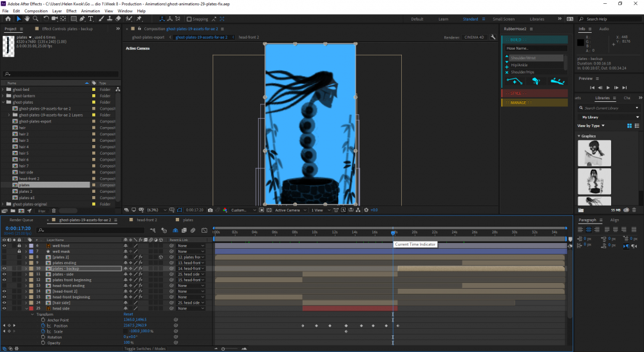Viewport: 644px width, 352px height.
Task: Toggle visibility eye of well front layer
Action: pos(5,246)
